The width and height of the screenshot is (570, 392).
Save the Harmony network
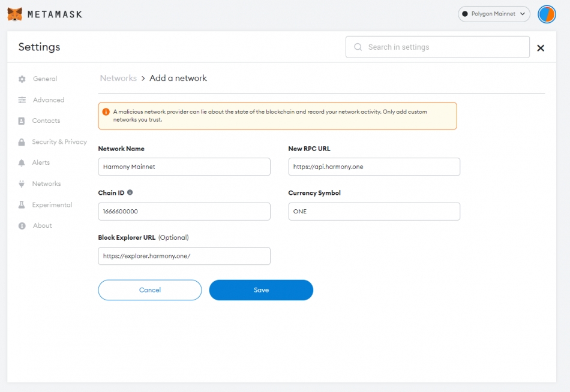point(261,290)
